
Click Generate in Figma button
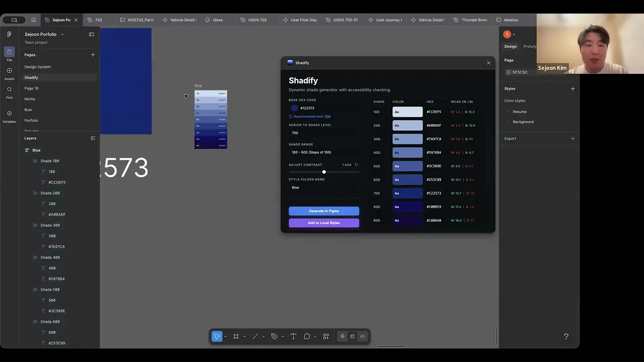[x=324, y=211]
